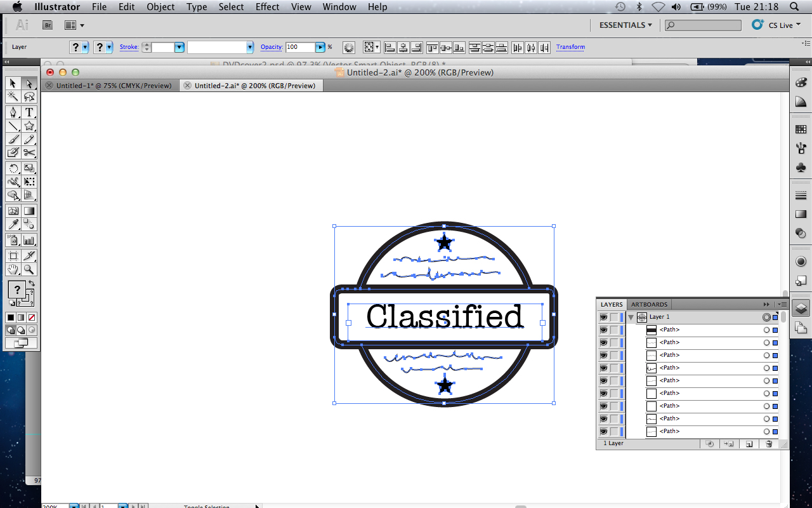Activate the Hand tool

(x=13, y=270)
